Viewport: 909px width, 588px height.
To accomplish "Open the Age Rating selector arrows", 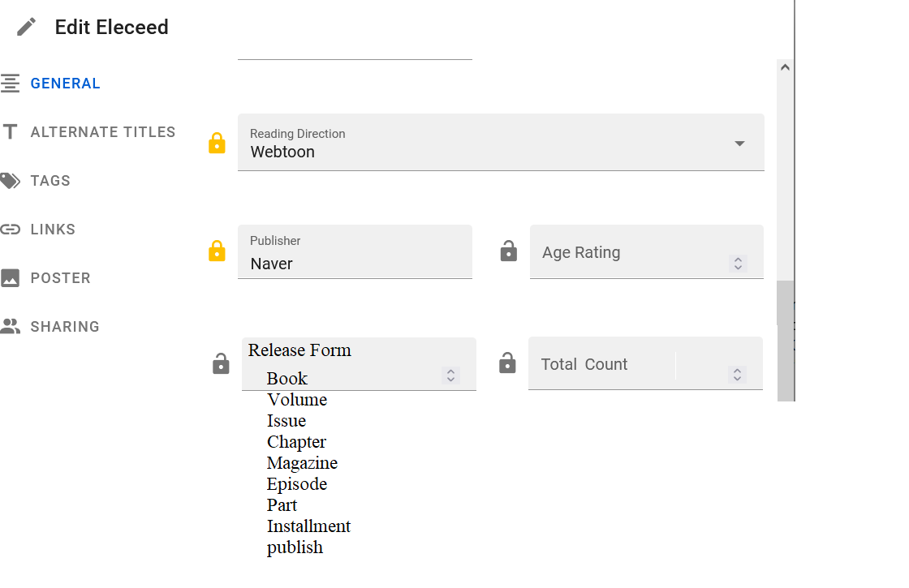I will pos(738,264).
